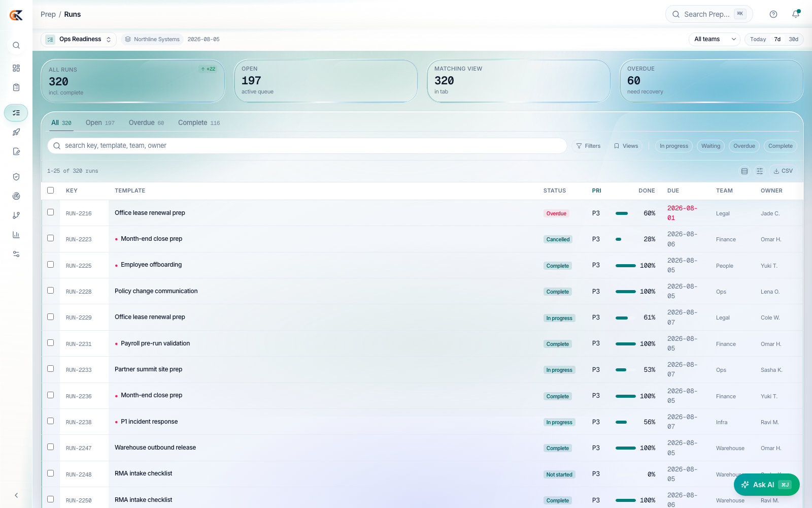
Task: Open the edit document icon in sidebar
Action: pyautogui.click(x=16, y=151)
